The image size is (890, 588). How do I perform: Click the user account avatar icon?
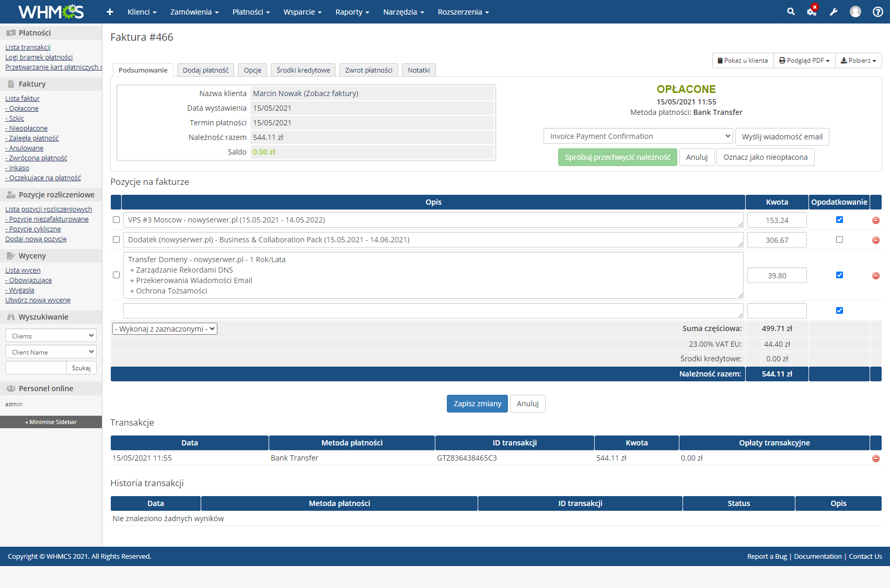tap(856, 11)
